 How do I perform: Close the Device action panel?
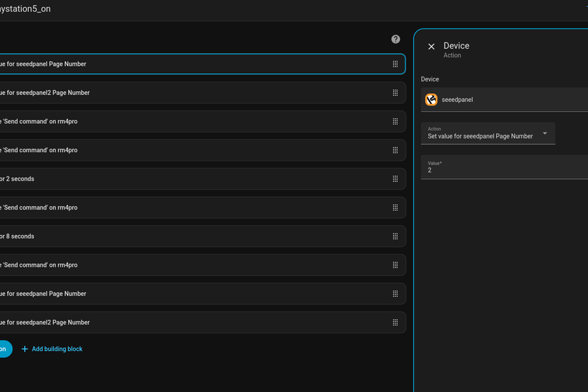click(432, 47)
